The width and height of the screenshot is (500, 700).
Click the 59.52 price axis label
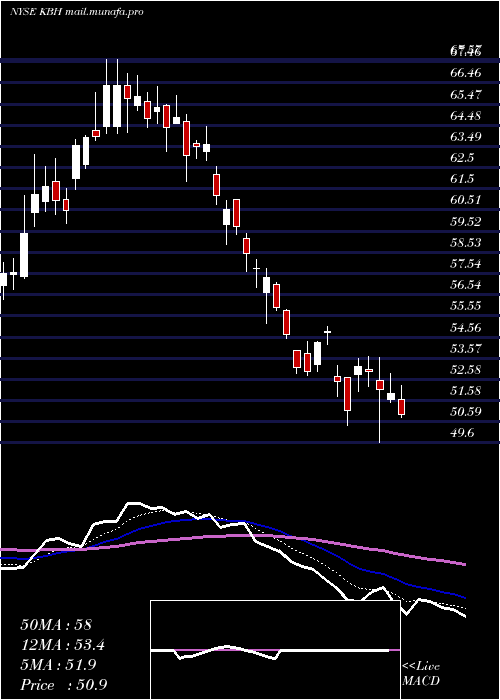pyautogui.click(x=466, y=221)
